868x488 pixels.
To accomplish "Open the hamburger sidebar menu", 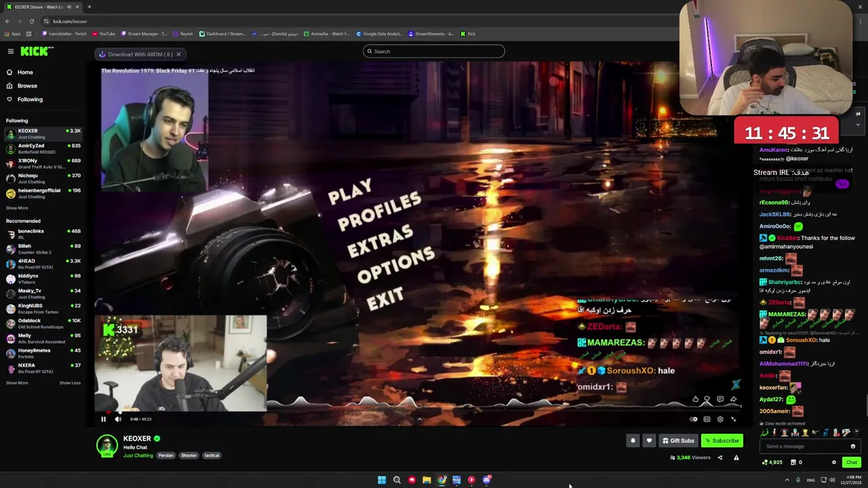I will coord(11,52).
